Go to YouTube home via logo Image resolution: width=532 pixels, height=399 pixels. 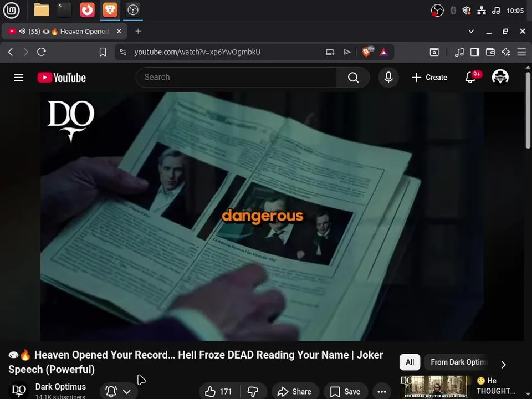click(x=62, y=78)
